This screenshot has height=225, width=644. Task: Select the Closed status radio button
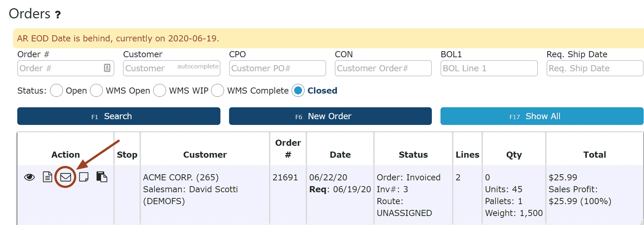coord(298,90)
